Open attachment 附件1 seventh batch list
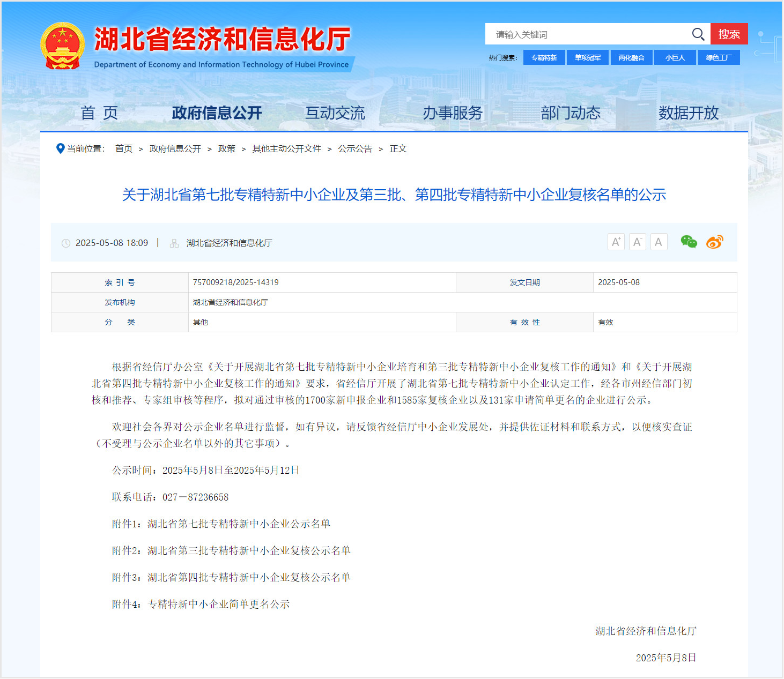The width and height of the screenshot is (784, 679). 239,524
